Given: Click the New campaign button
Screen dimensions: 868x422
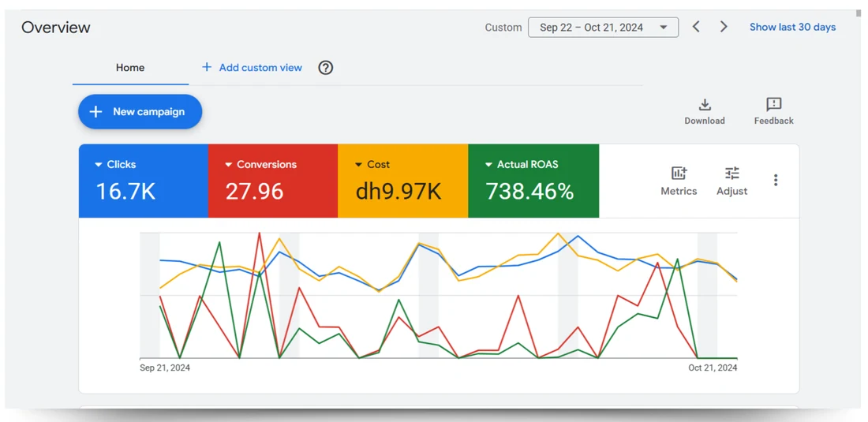Looking at the screenshot, I should [140, 112].
